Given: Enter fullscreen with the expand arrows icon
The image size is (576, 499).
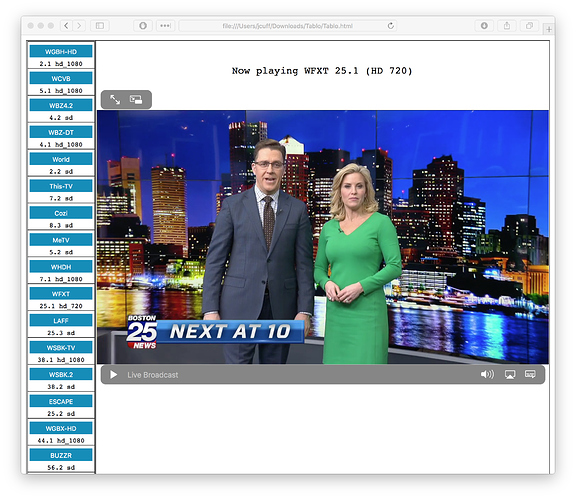Looking at the screenshot, I should click(x=115, y=99).
